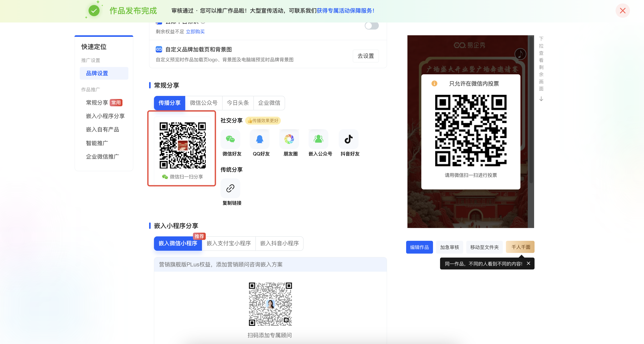644x344 pixels.
Task: Click the down arrow beside preview
Action: pos(541,99)
